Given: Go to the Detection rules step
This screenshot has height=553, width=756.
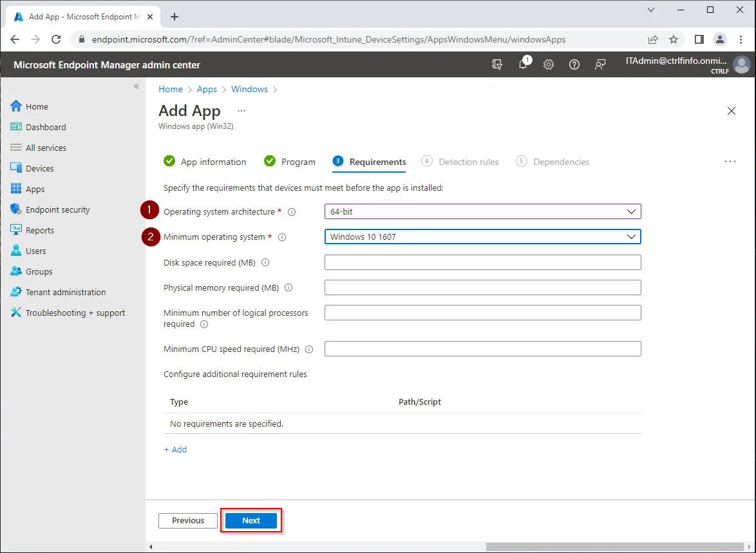Looking at the screenshot, I should [x=460, y=162].
